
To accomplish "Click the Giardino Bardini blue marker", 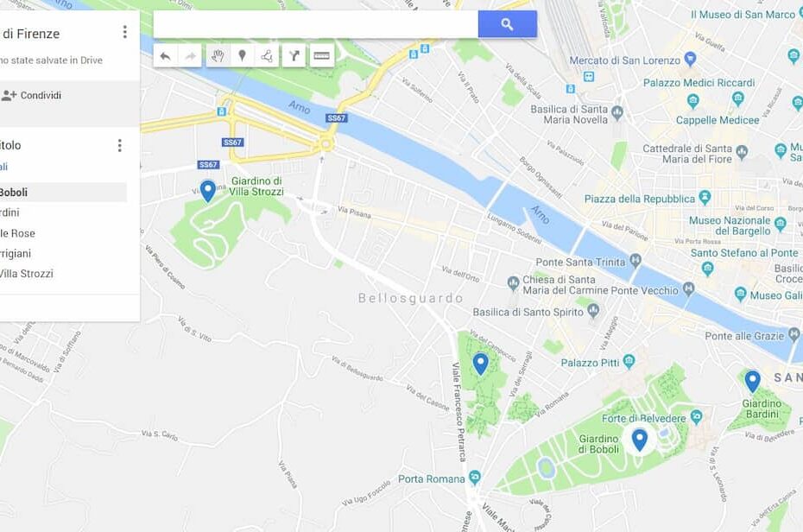I will [x=752, y=381].
